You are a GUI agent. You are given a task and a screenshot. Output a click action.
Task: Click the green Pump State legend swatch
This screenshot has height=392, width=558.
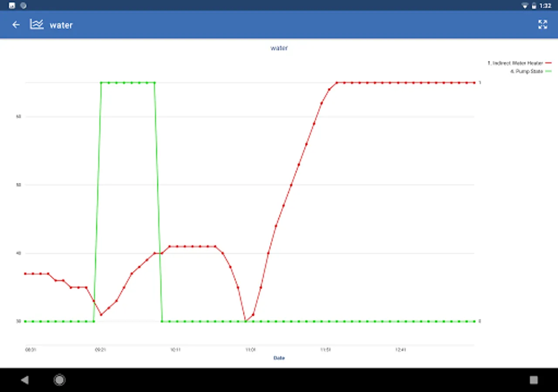[x=548, y=71]
